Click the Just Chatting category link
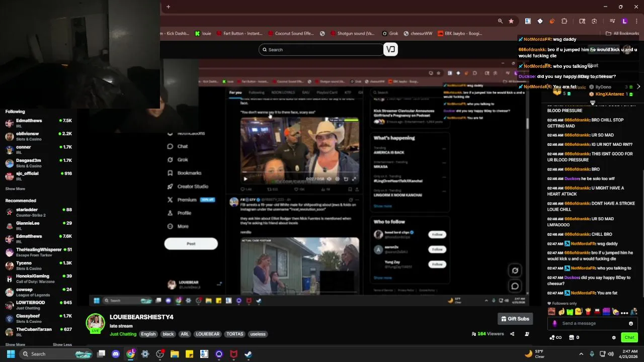Image resolution: width=644 pixels, height=362 pixels. click(123, 334)
